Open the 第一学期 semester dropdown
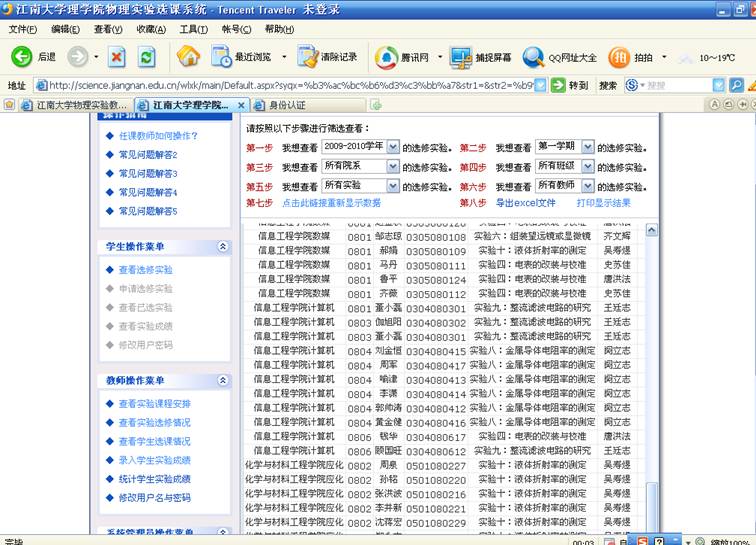This screenshot has height=545, width=756. [587, 146]
